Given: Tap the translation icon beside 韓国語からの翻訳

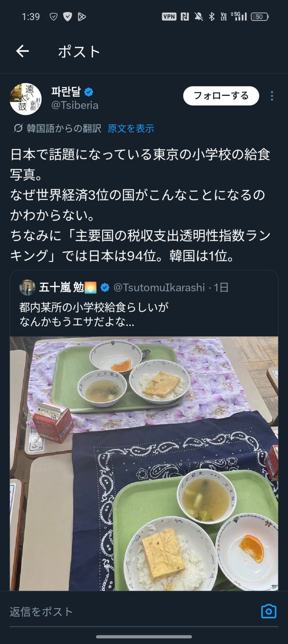Looking at the screenshot, I should pyautogui.click(x=18, y=128).
